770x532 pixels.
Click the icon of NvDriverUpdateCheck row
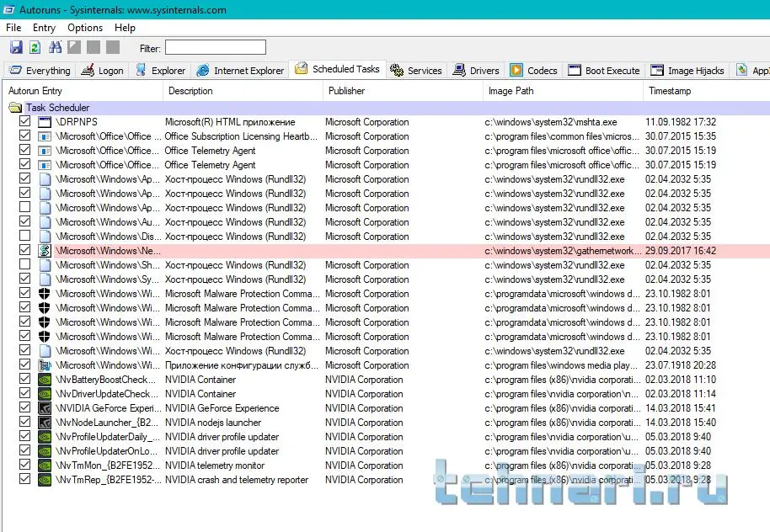click(45, 394)
